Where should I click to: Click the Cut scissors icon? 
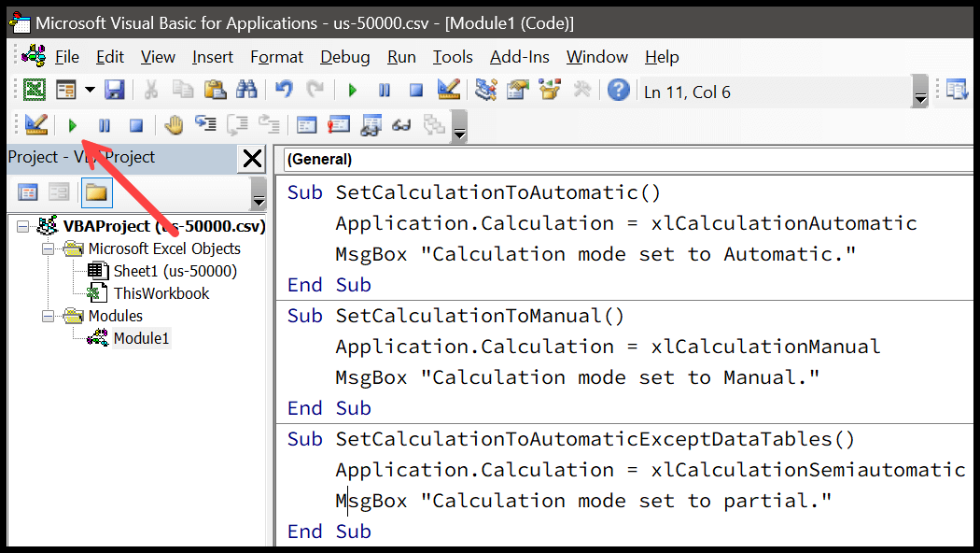[x=150, y=90]
